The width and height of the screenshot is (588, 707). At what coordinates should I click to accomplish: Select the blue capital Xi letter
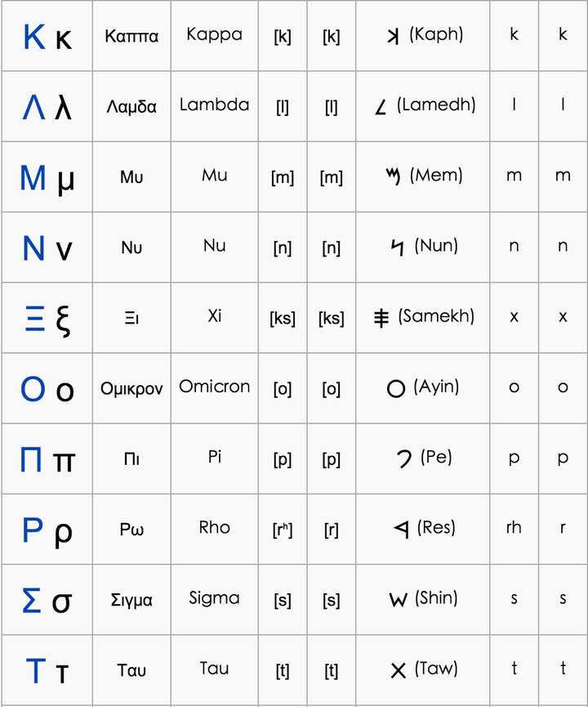pyautogui.click(x=34, y=318)
